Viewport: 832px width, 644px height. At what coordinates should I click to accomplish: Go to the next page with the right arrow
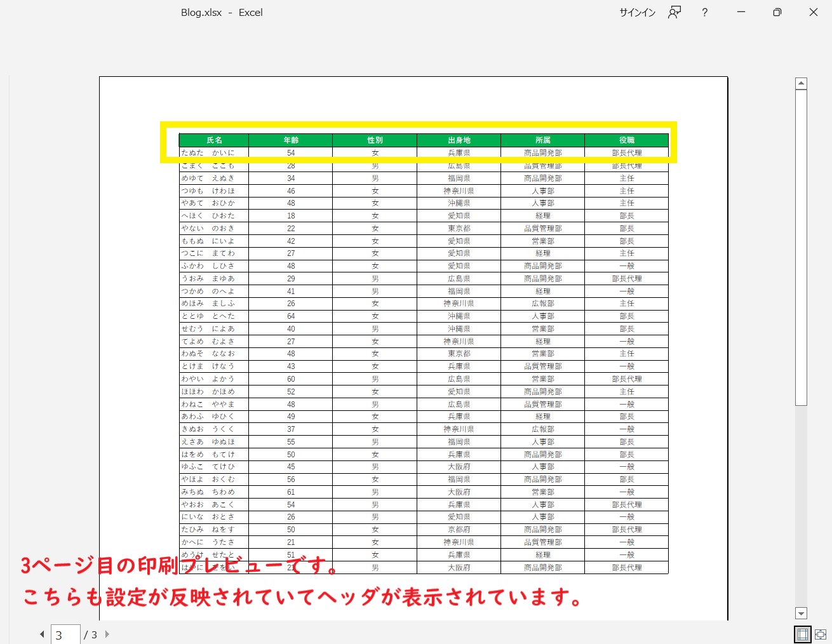pyautogui.click(x=107, y=634)
